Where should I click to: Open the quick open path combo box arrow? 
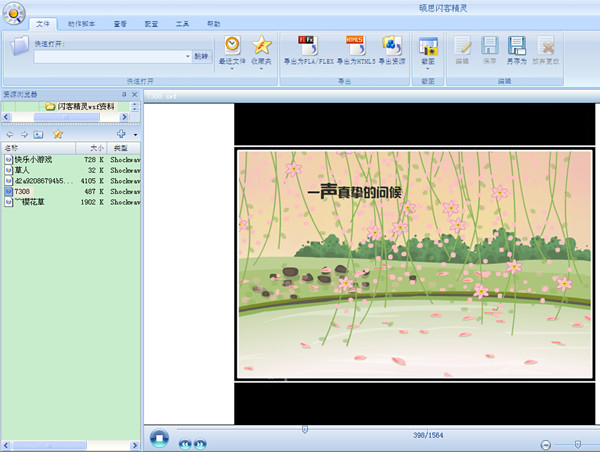(x=188, y=57)
